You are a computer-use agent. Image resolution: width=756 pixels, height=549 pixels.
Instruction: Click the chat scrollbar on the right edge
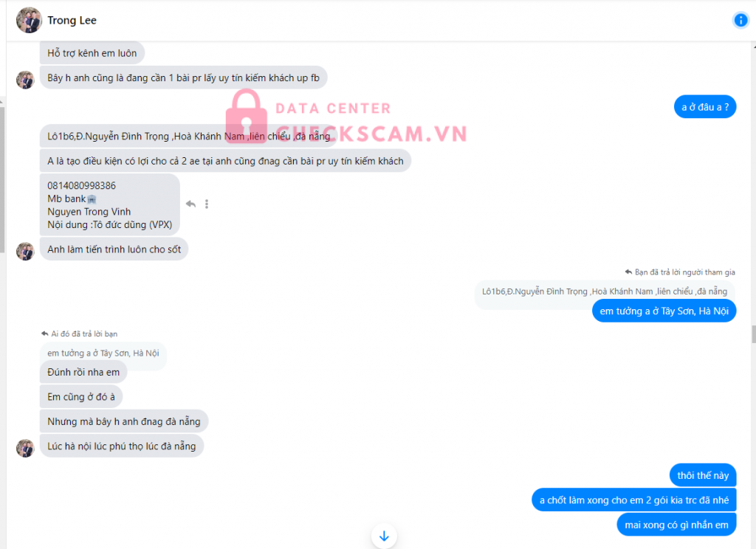[x=754, y=334]
